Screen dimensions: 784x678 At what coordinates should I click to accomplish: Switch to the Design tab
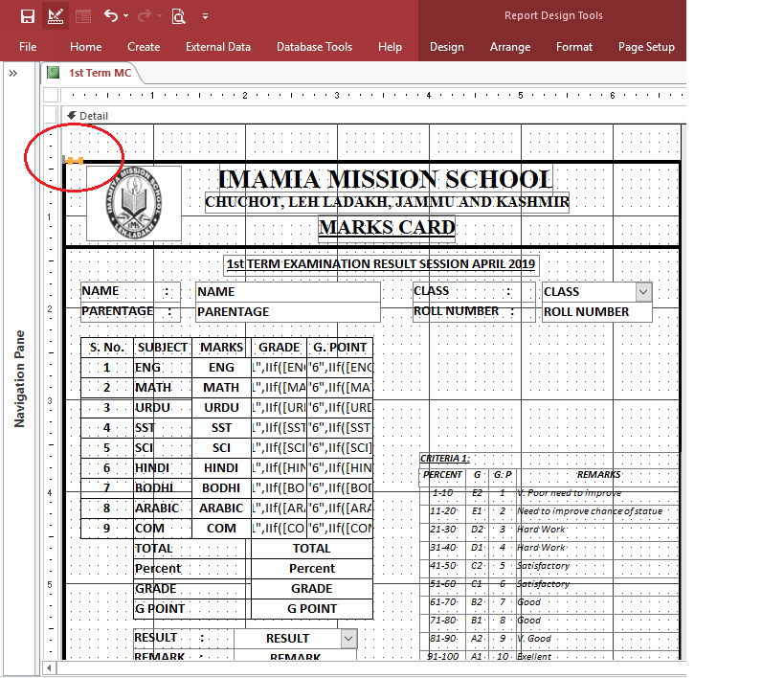(x=447, y=47)
